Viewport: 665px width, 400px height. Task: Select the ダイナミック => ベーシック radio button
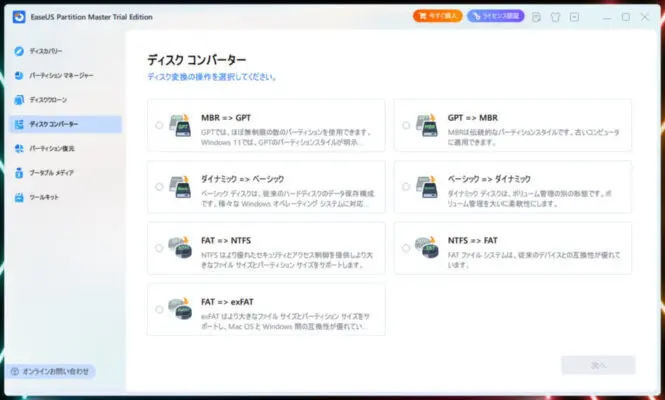tap(159, 187)
